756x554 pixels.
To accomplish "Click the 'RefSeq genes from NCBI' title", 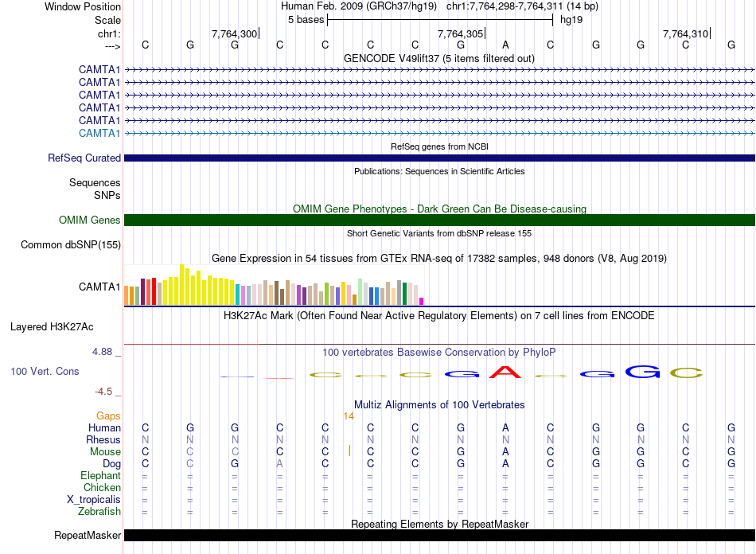I will [x=439, y=146].
